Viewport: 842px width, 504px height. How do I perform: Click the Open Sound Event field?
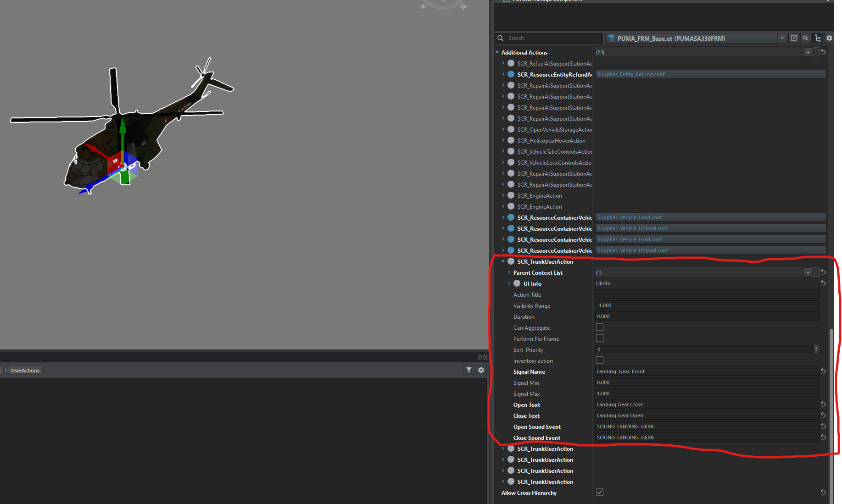(707, 426)
